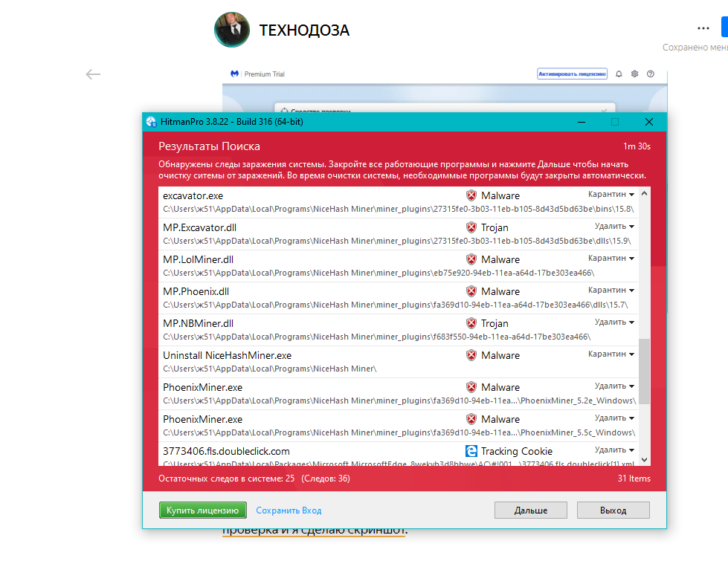The height and width of the screenshot is (561, 728).
Task: Open notifications bell in Malwarebytes window
Action: coord(619,74)
